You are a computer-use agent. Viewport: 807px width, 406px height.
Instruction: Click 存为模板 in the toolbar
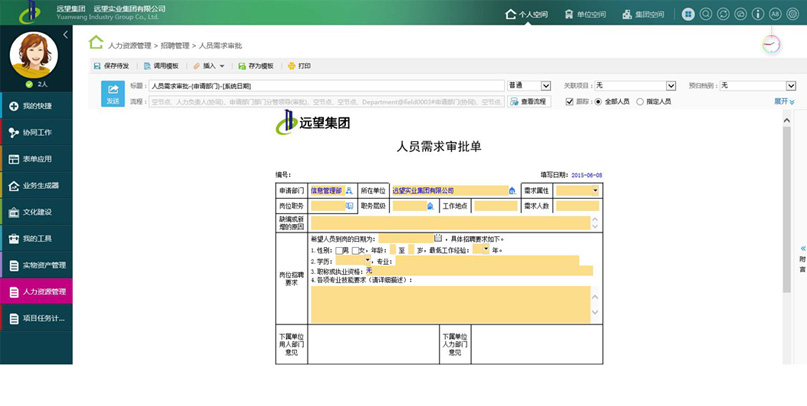click(x=256, y=66)
